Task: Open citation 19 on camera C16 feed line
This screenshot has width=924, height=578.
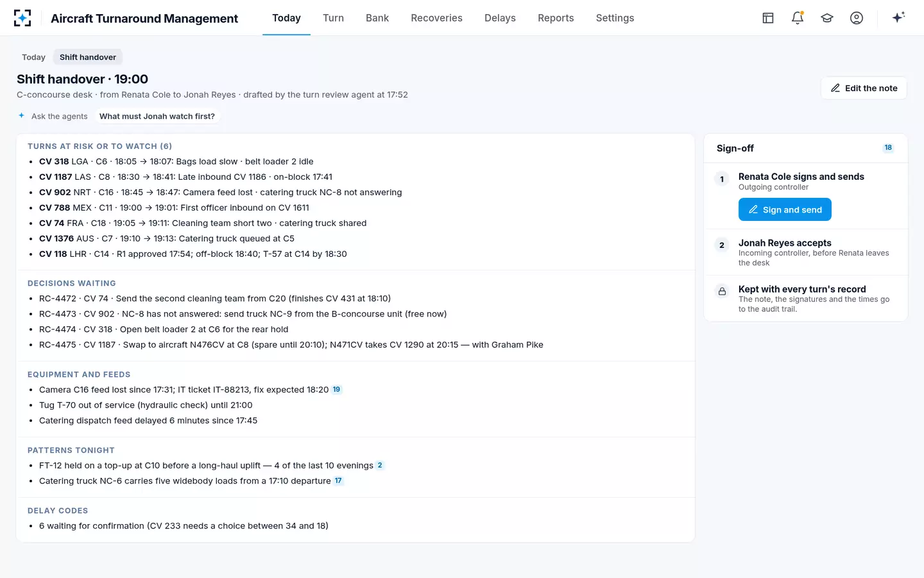Action: tap(336, 390)
